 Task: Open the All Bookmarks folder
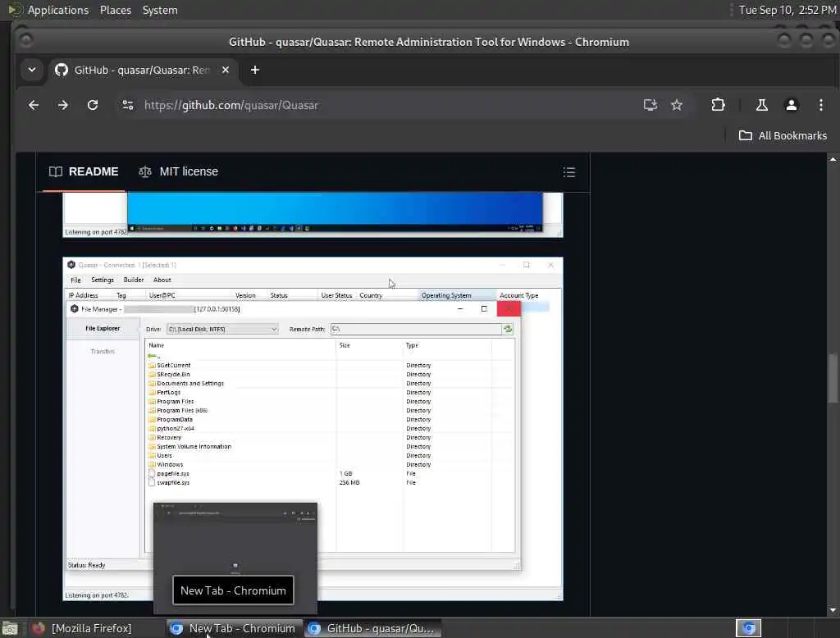click(783, 135)
